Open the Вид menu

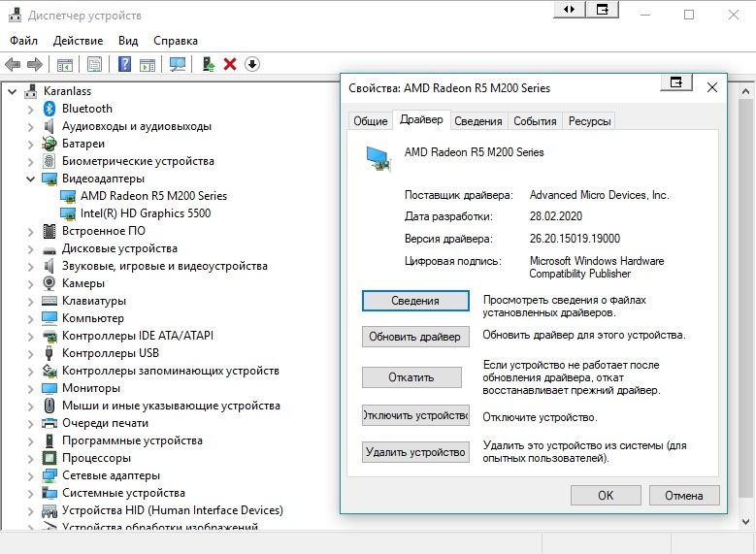[128, 41]
